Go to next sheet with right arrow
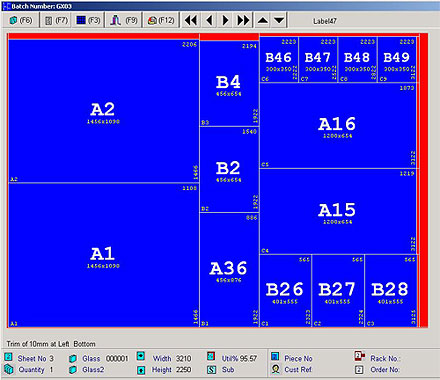440x380 pixels. coord(226,21)
